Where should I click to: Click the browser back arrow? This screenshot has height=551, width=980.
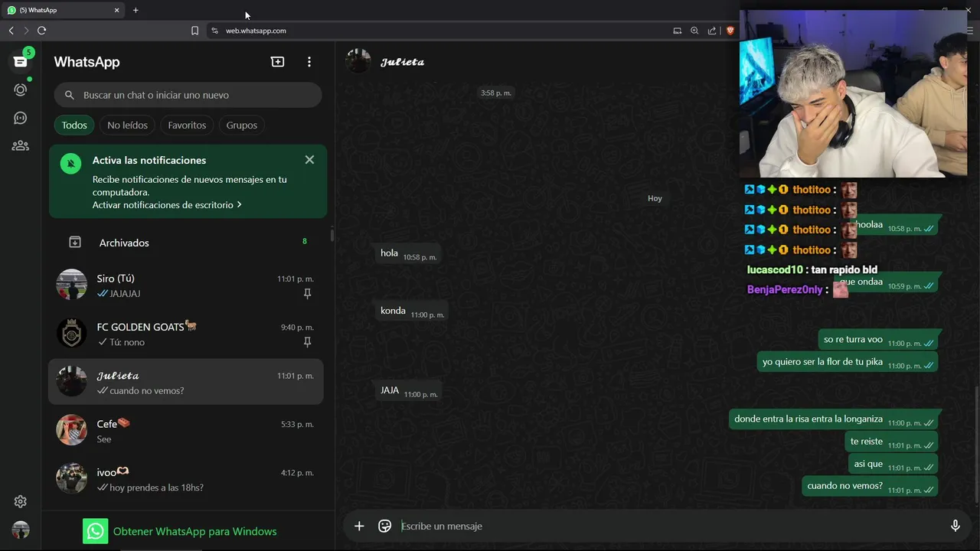(11, 31)
